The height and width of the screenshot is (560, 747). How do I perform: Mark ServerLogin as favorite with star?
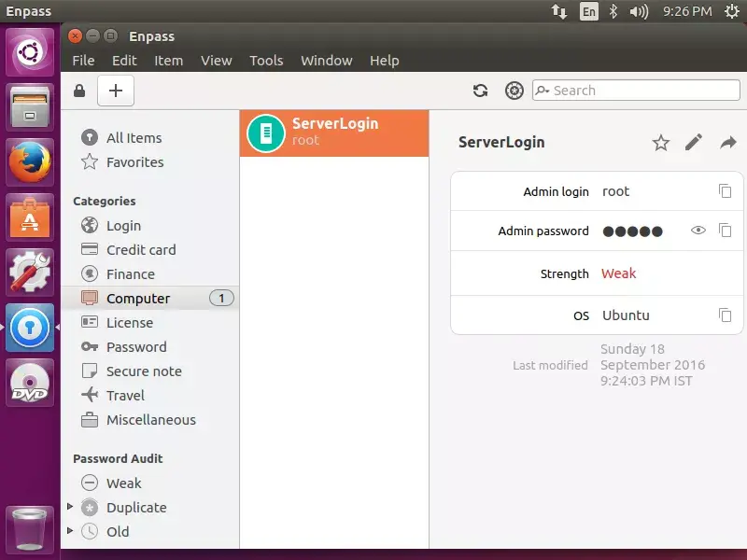pos(661,143)
